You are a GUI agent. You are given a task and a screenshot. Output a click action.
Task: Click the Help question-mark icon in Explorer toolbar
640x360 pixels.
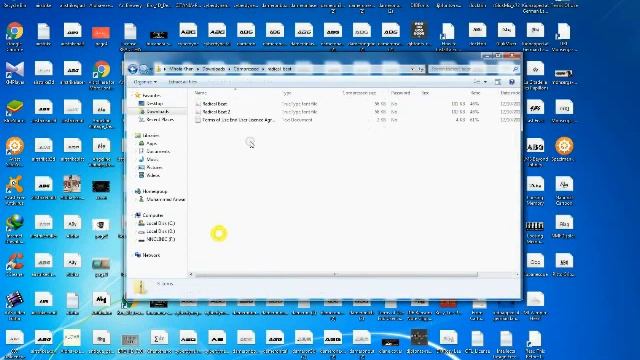click(512, 82)
